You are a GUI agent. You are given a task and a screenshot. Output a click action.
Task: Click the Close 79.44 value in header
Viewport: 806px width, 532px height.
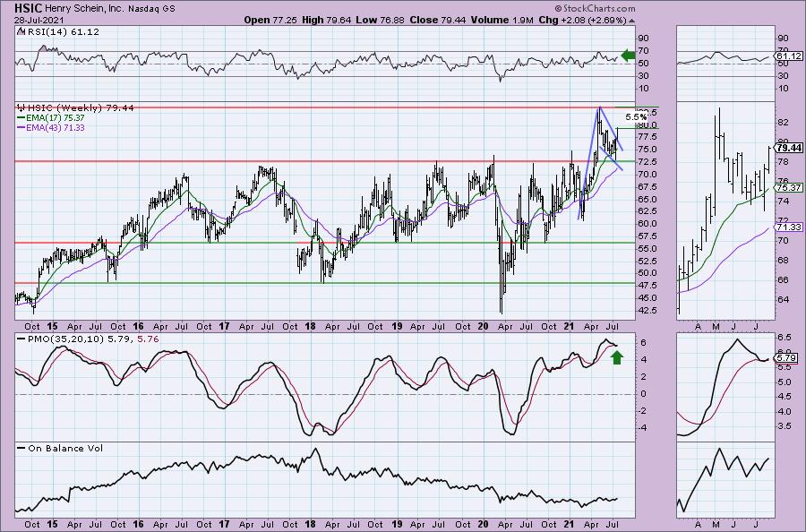click(x=437, y=20)
